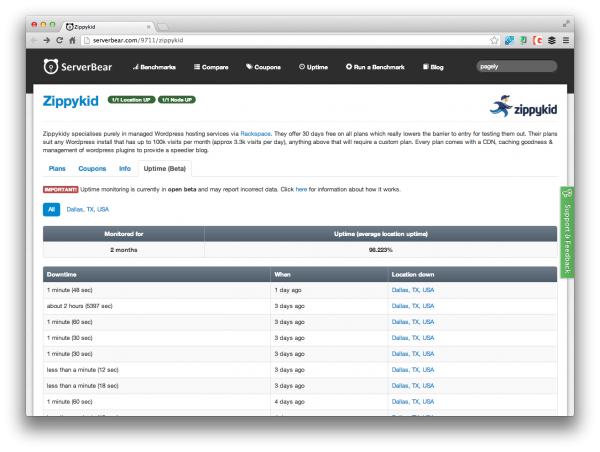
Task: Click the '4 days ago' cell
Action: coord(329,402)
